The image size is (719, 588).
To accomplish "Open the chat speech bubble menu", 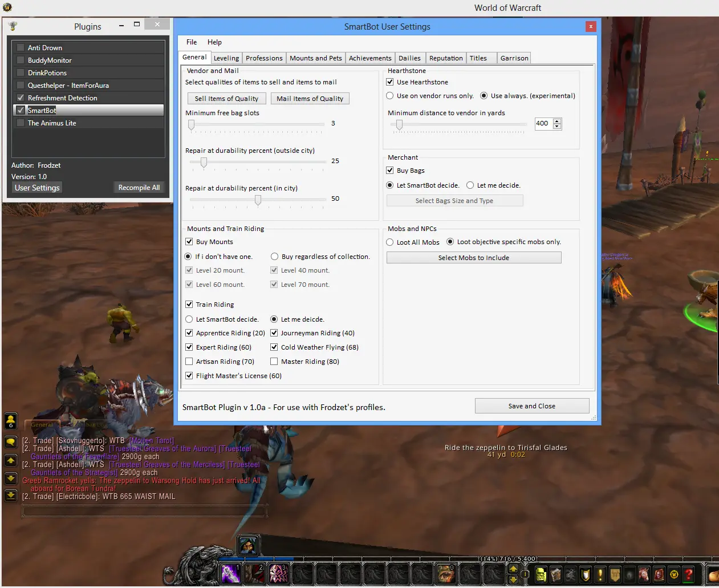I will [x=11, y=442].
